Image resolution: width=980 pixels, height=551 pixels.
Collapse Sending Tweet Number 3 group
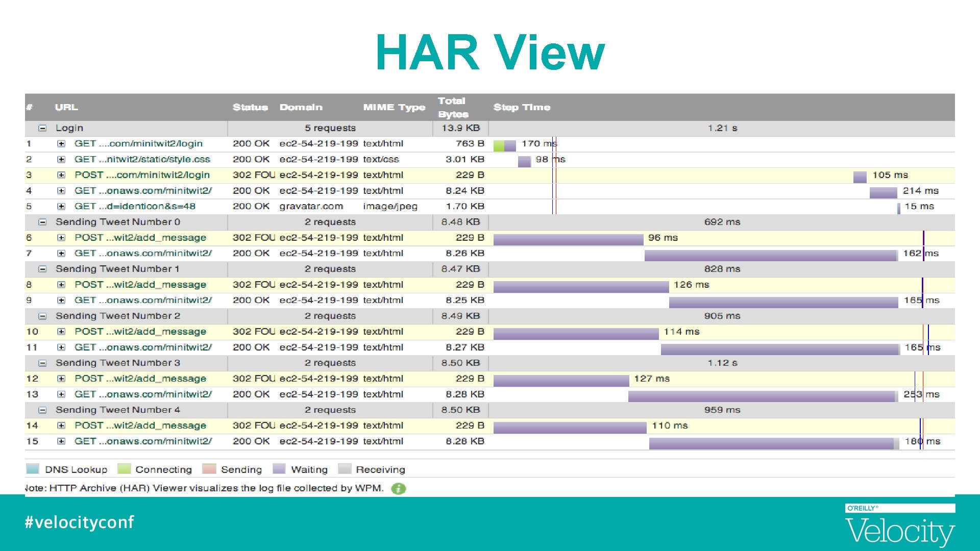42,363
